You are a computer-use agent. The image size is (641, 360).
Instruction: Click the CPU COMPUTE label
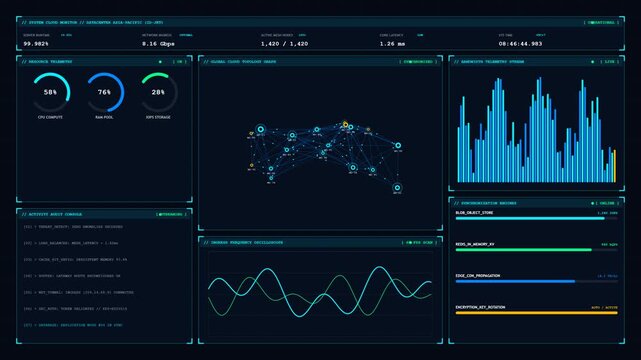point(50,117)
